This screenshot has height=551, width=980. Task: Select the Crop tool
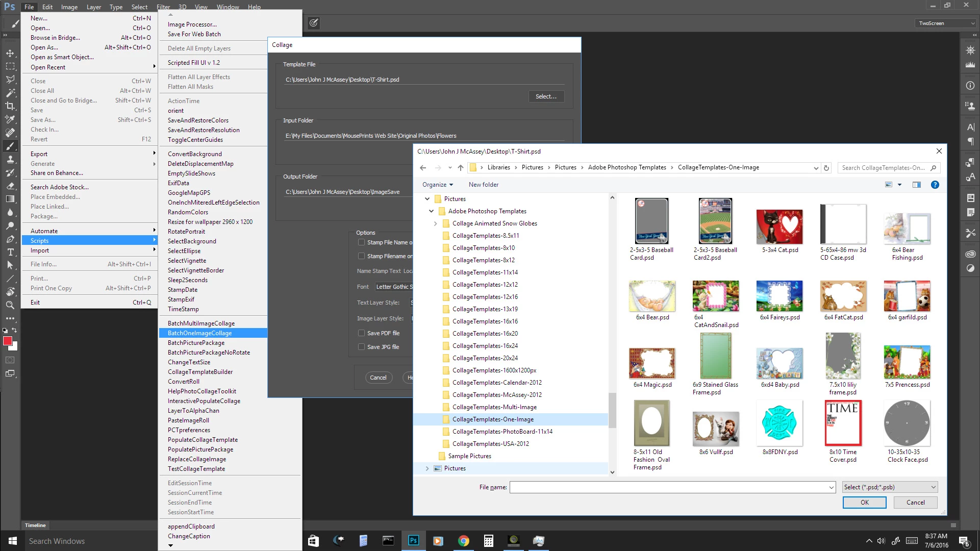10,106
